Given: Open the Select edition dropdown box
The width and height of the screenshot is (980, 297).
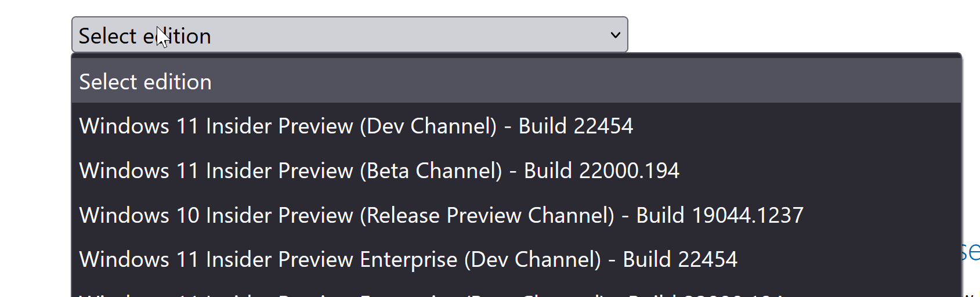Looking at the screenshot, I should tap(349, 35).
